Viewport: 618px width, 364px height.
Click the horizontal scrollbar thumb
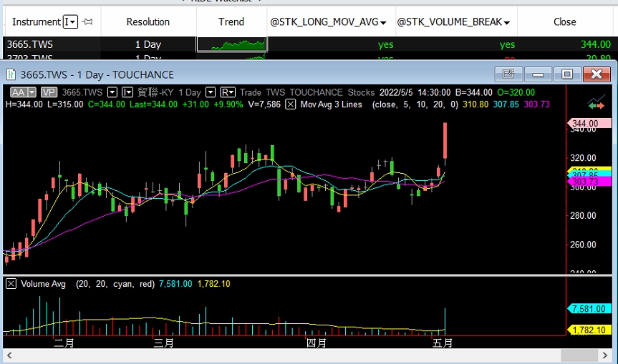(x=579, y=355)
